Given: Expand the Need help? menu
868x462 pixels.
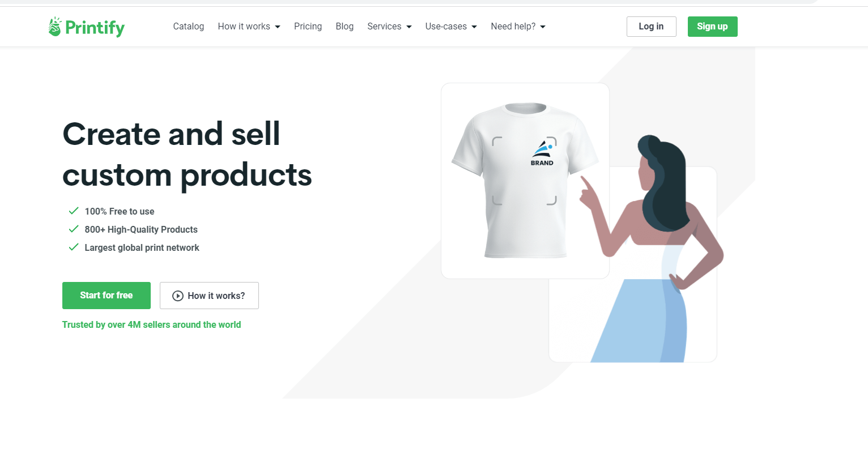Looking at the screenshot, I should [x=518, y=27].
